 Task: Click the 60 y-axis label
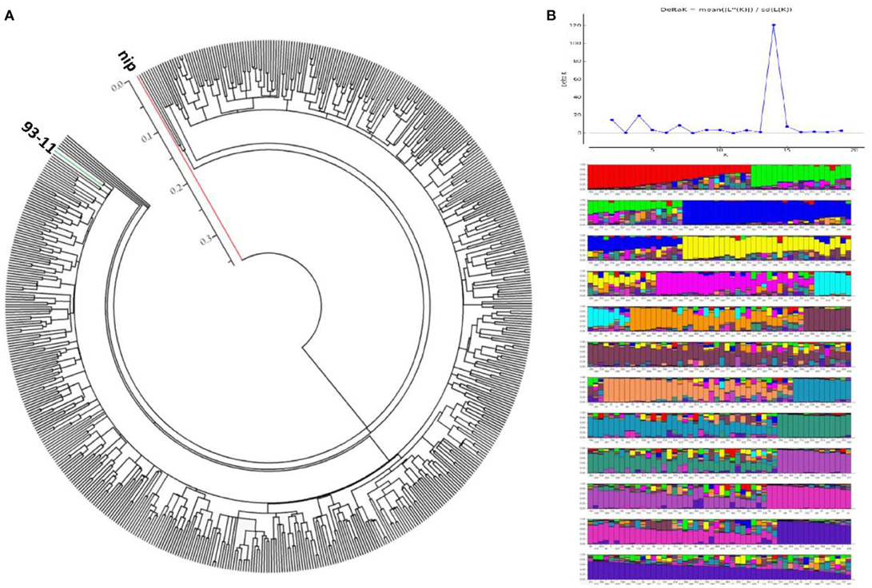[x=576, y=79]
